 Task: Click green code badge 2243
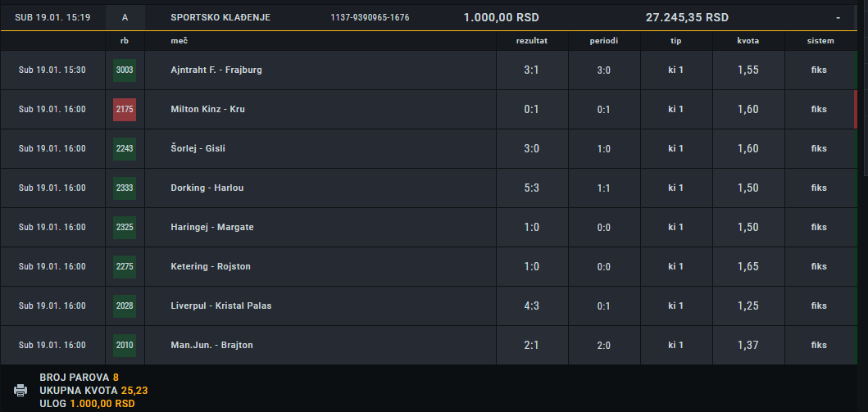tap(125, 149)
